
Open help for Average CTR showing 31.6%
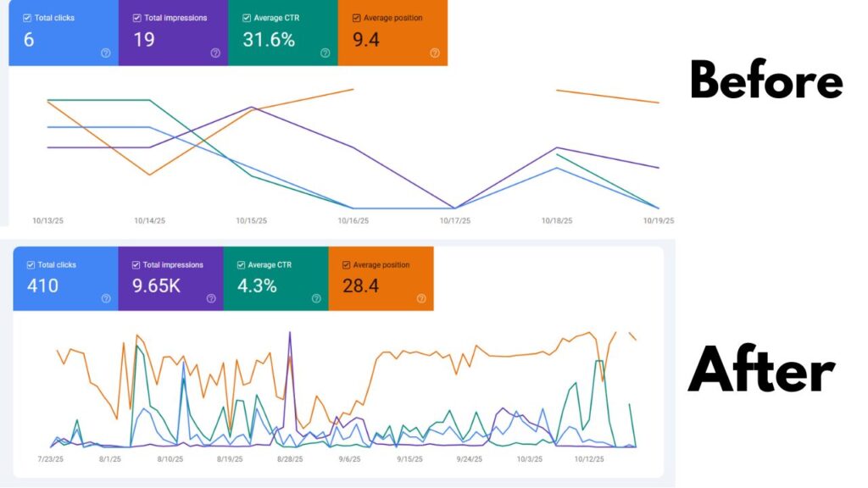tap(325, 53)
